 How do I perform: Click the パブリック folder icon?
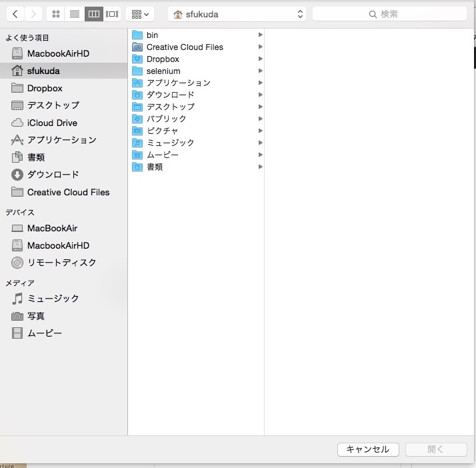pos(137,119)
